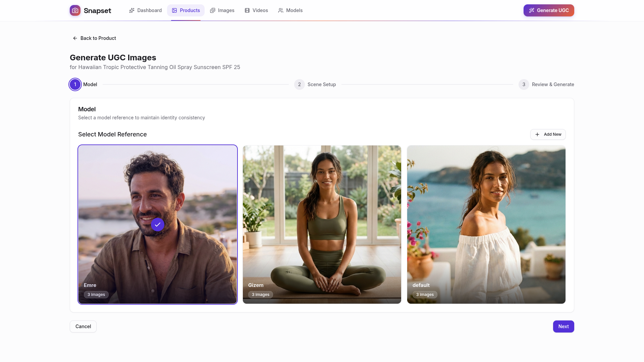Click the Snapset camera logo icon
644x362 pixels.
coord(75,10)
